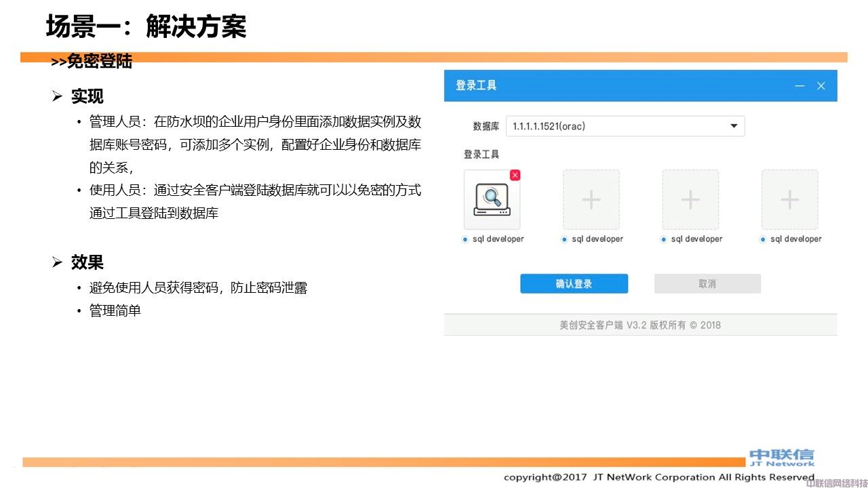The image size is (868, 488).
Task: Click the 中联信 JT Network logo
Action: [782, 457]
